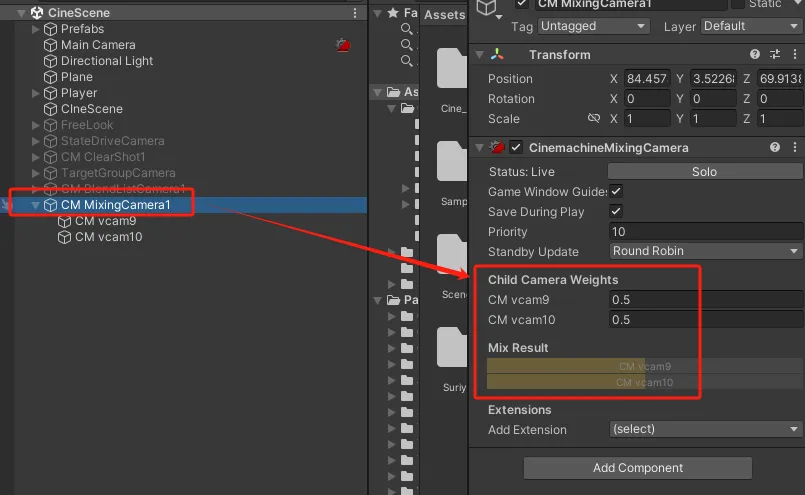Click the GameObject name field
The height and width of the screenshot is (495, 805).
631,4
